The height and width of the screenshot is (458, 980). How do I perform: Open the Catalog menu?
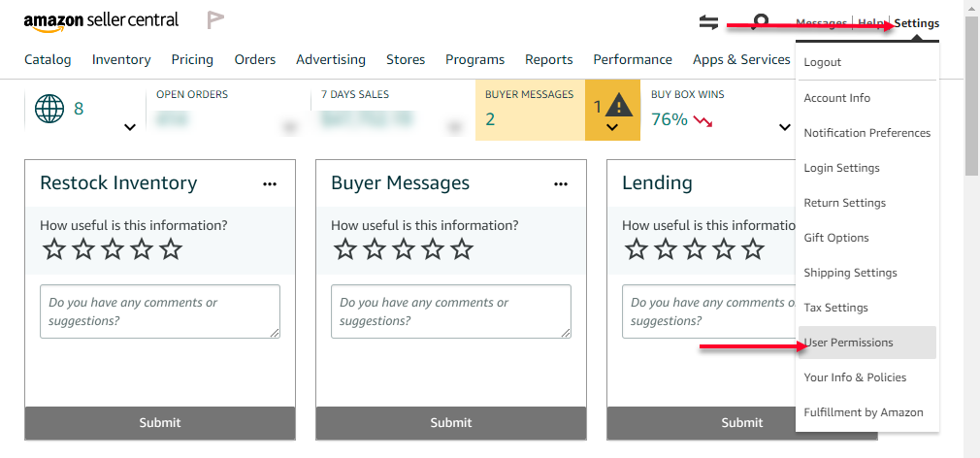tap(48, 59)
